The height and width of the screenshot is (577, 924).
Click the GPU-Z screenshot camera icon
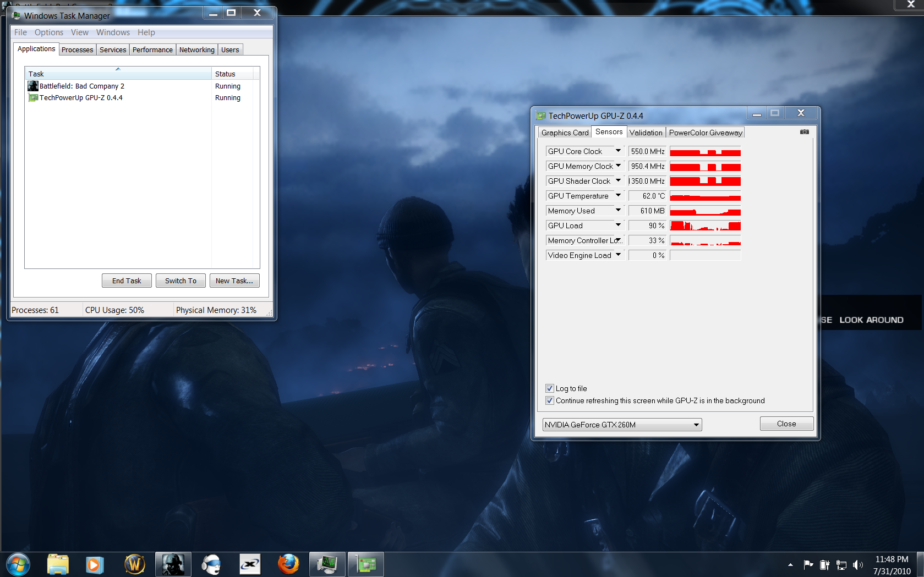(805, 132)
